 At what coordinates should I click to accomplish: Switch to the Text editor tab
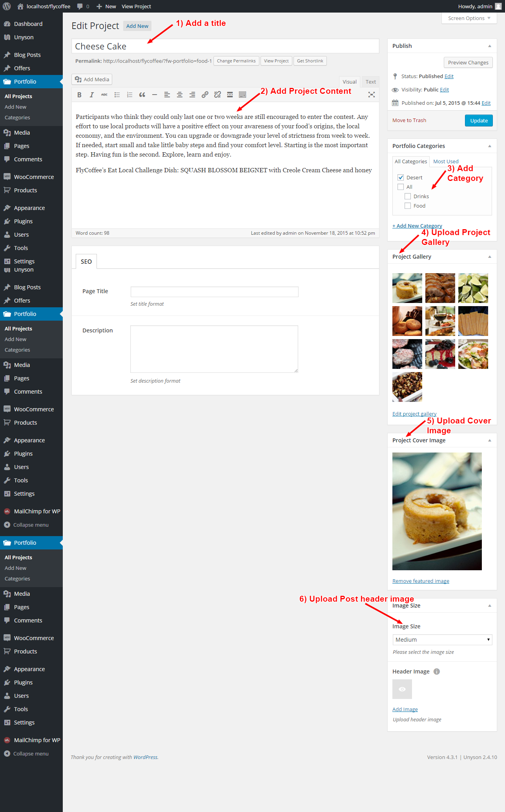tap(370, 82)
